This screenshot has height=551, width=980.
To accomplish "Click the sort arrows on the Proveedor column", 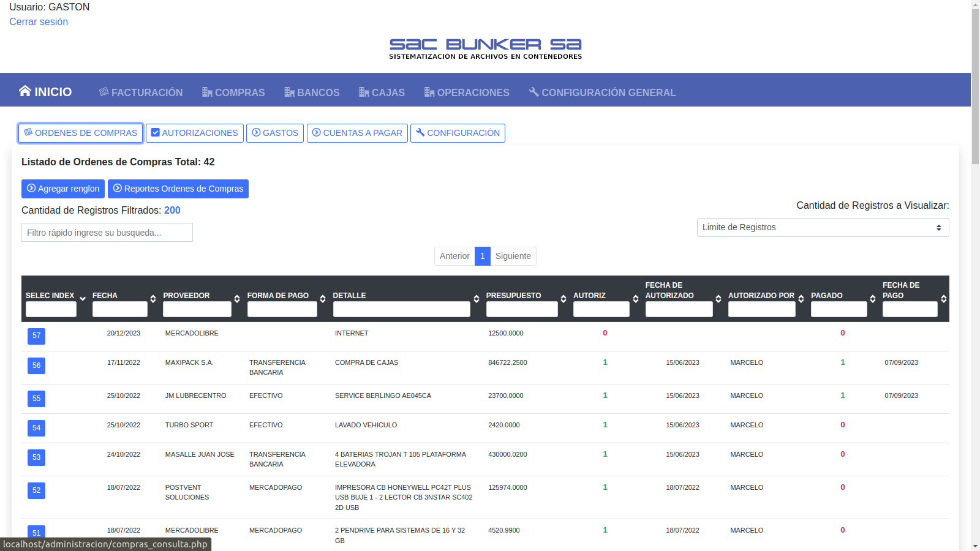I will tap(237, 299).
